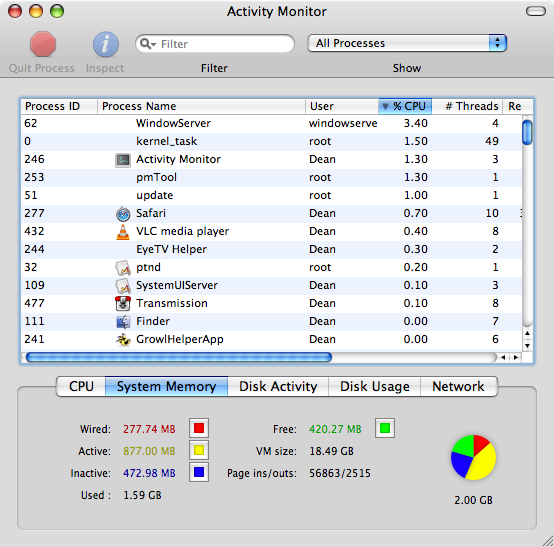Sort by the Process ID column header
Image resolution: width=554 pixels, height=547 pixels.
(59, 106)
